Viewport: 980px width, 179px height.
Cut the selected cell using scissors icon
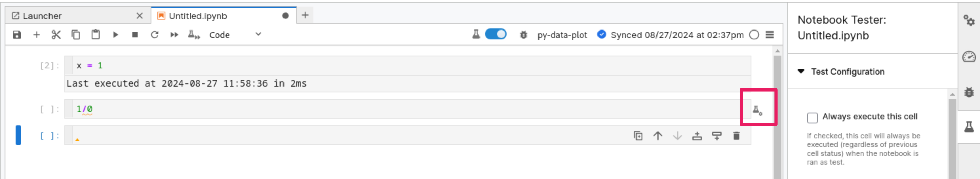coord(56,35)
